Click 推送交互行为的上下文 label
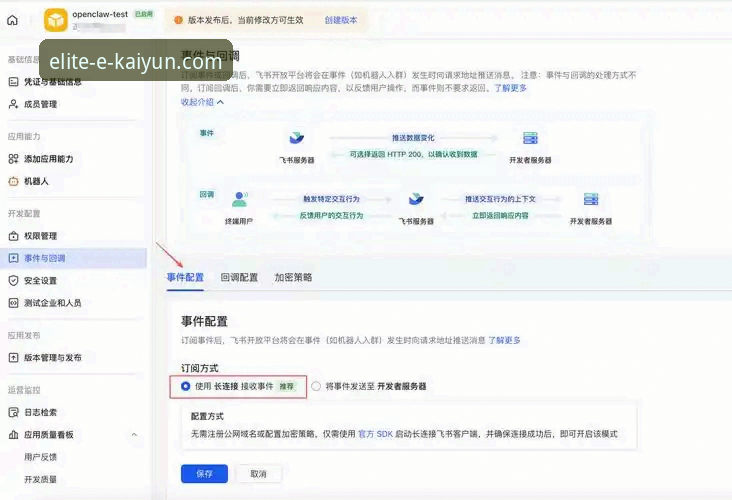Image resolution: width=732 pixels, height=500 pixels. (500, 199)
